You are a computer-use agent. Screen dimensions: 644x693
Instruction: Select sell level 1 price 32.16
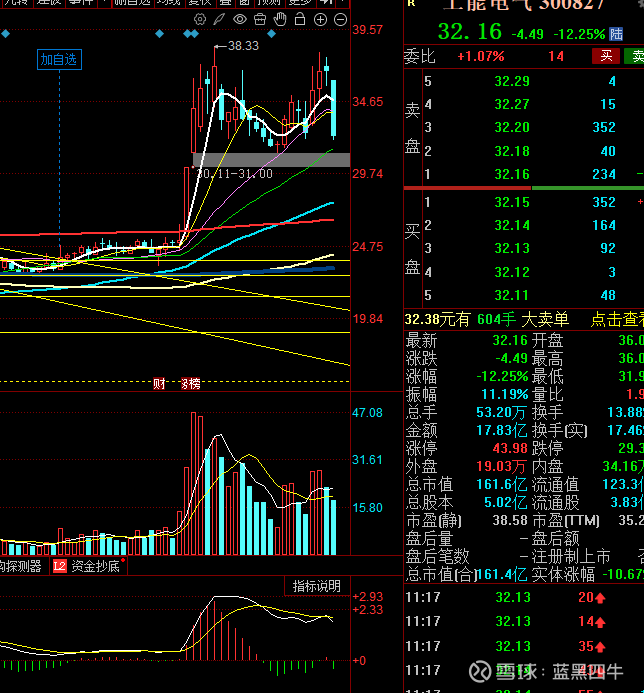point(512,174)
